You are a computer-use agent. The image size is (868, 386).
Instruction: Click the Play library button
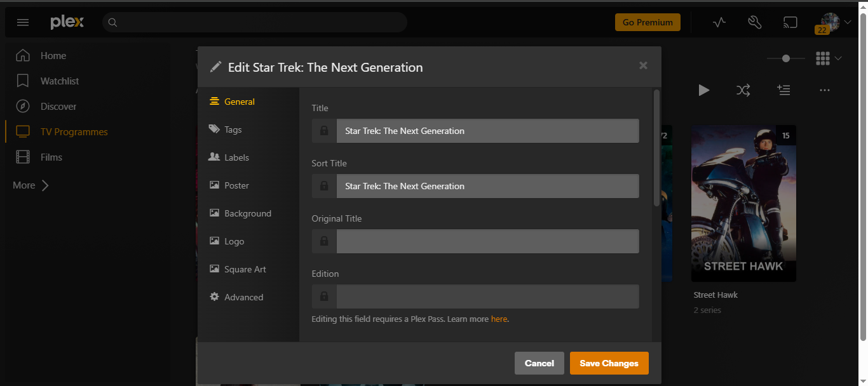[703, 90]
